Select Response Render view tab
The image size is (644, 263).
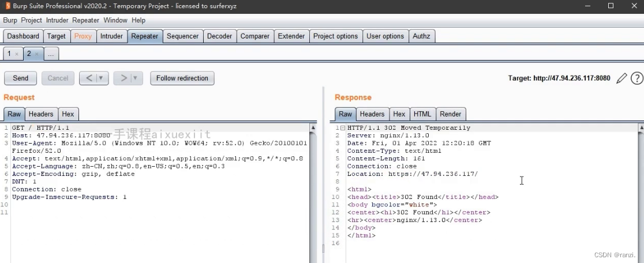point(451,114)
